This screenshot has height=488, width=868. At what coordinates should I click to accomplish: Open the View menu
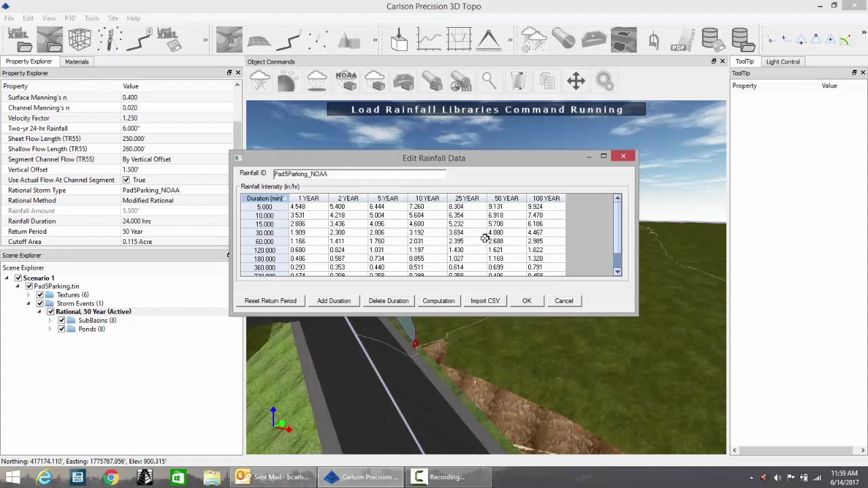(49, 18)
